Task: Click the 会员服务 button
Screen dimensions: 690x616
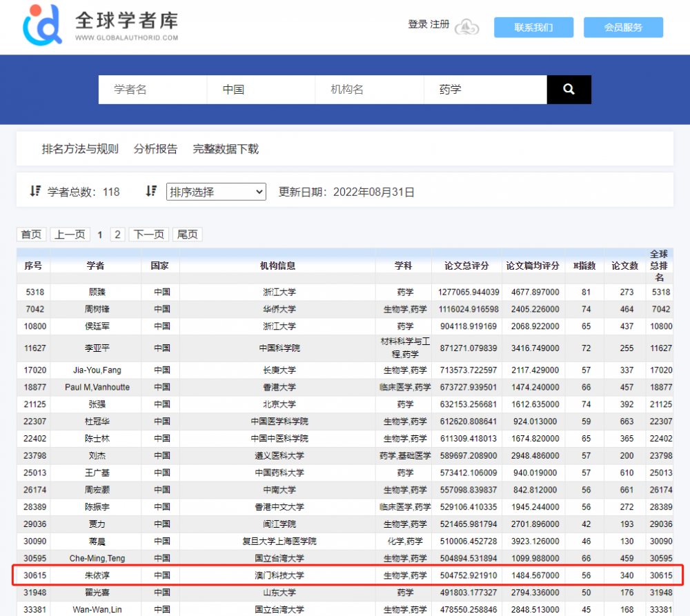Action: coord(623,28)
